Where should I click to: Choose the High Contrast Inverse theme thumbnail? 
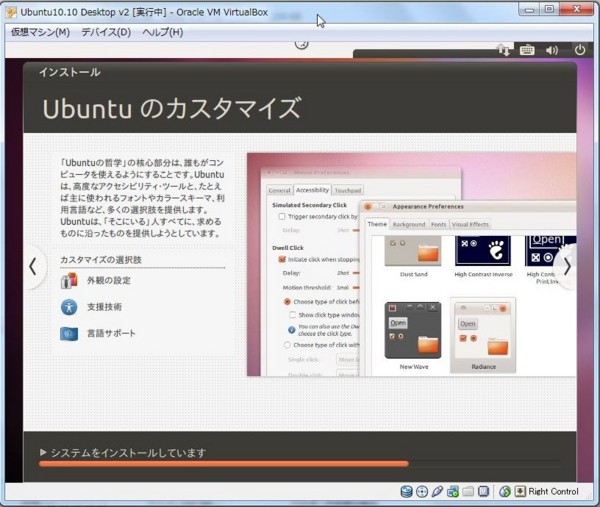(483, 251)
